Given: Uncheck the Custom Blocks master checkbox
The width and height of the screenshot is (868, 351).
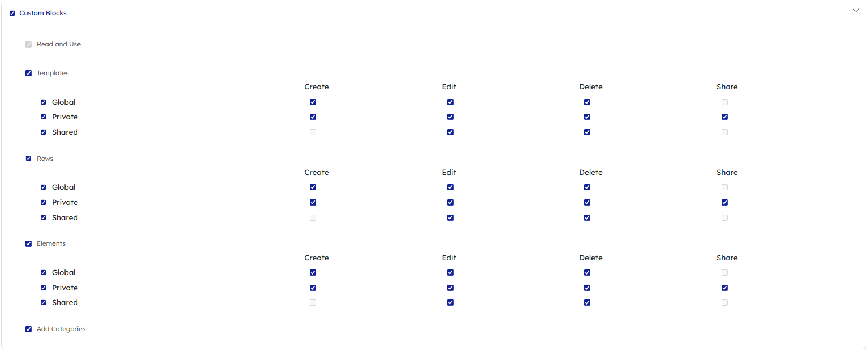Looking at the screenshot, I should [x=12, y=13].
